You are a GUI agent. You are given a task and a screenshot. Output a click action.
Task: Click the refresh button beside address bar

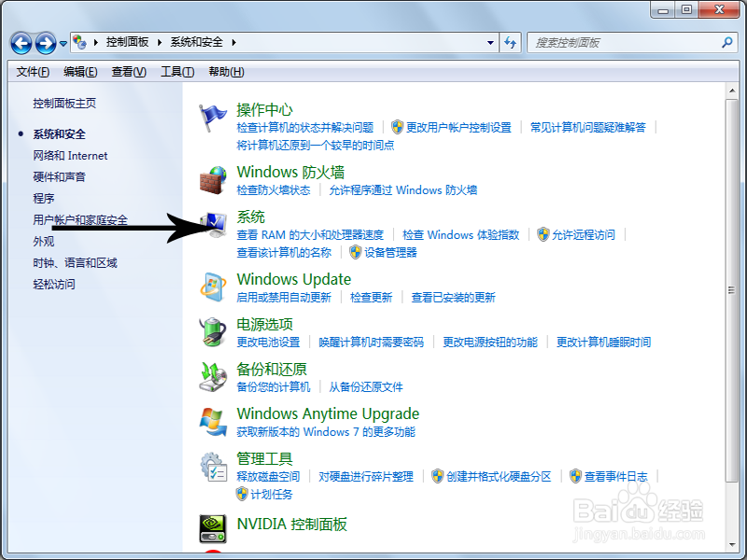(x=510, y=43)
